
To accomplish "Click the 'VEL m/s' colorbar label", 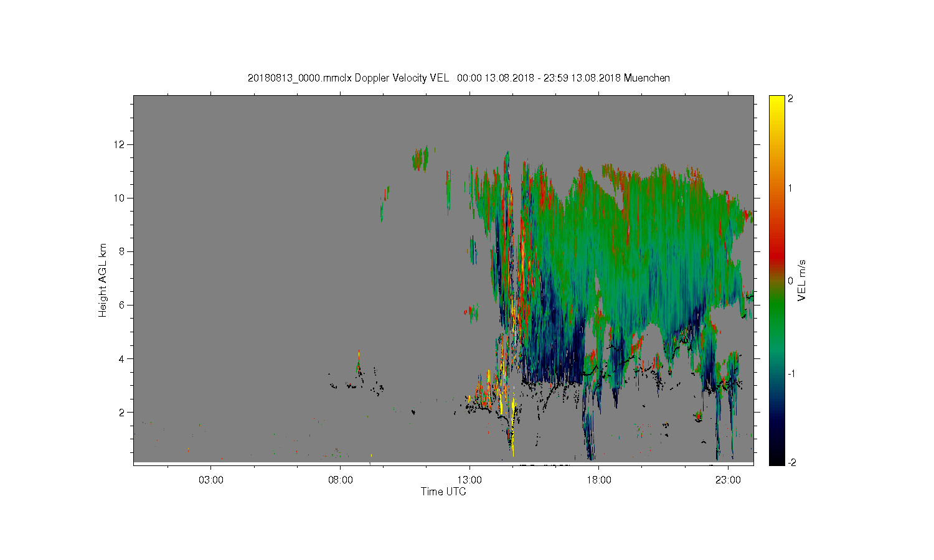I will 802,281.
